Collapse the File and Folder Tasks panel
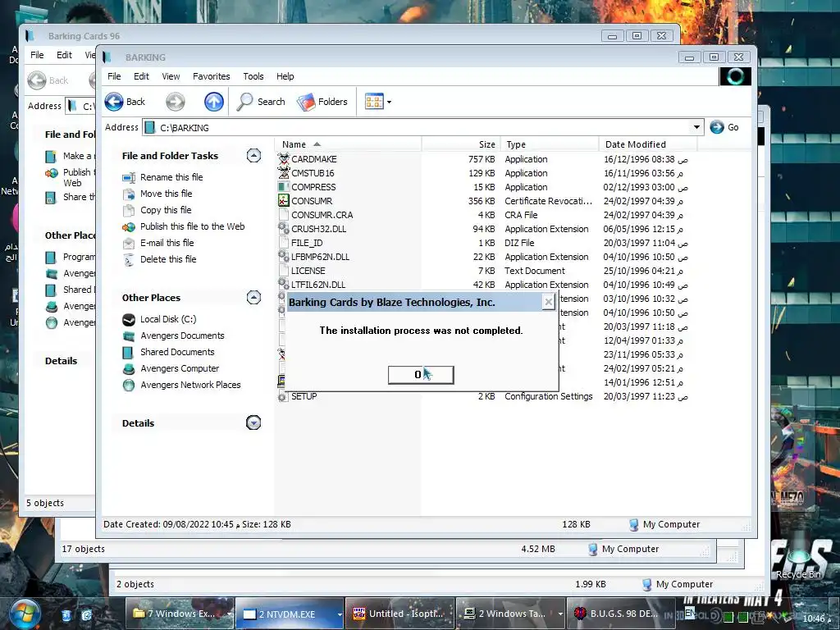Image resolution: width=840 pixels, height=630 pixels. (253, 155)
